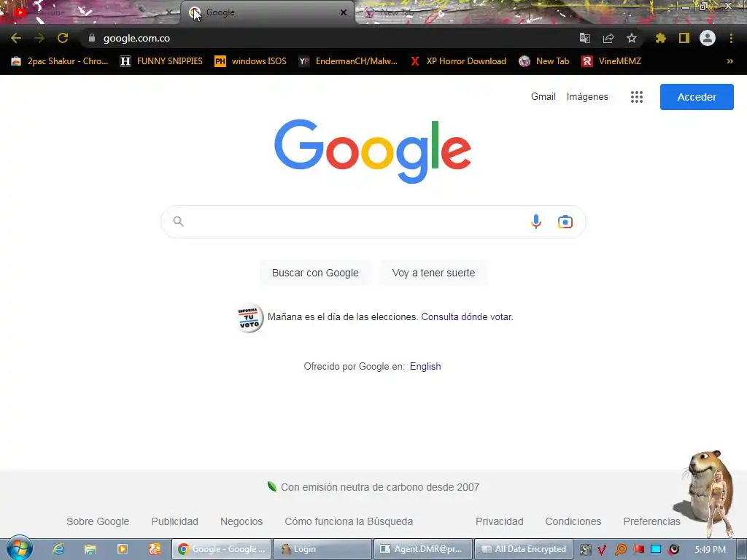
Task: Open the EndermanCH/Malw... bookmark
Action: [348, 61]
